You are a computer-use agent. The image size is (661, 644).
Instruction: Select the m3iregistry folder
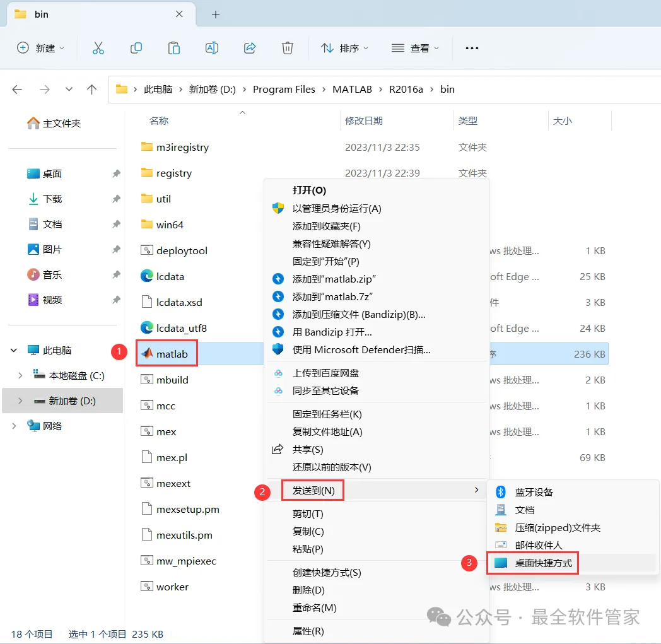[175, 147]
